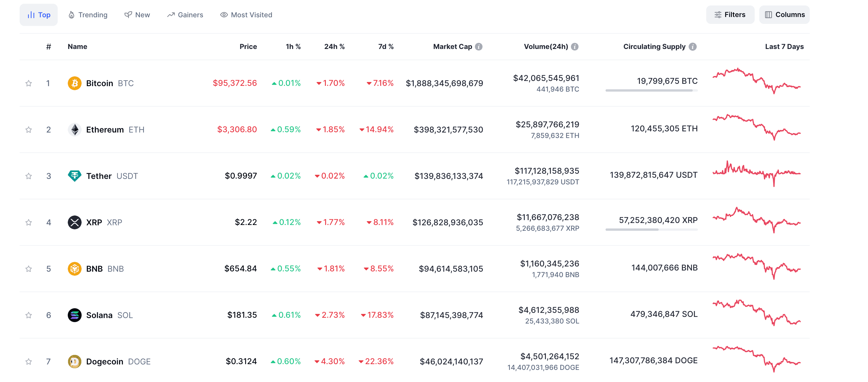Image resolution: width=868 pixels, height=382 pixels.
Task: Click the BNB logo icon
Action: coord(74,268)
